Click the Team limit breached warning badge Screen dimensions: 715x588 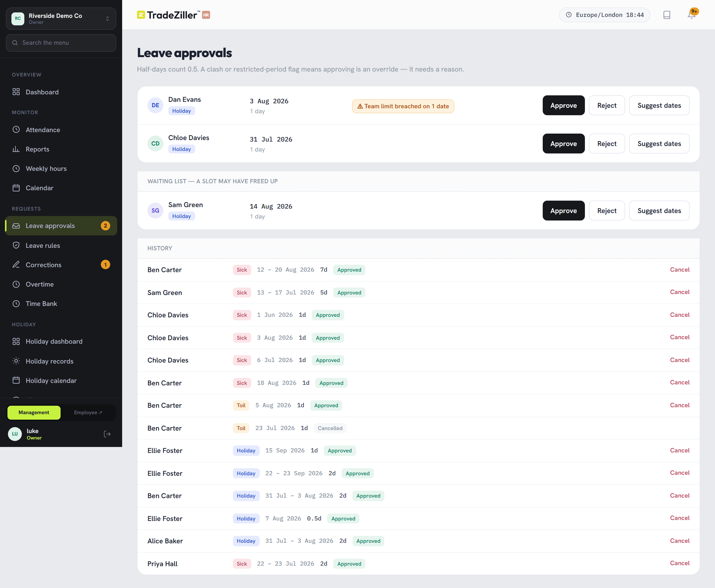pyautogui.click(x=403, y=106)
